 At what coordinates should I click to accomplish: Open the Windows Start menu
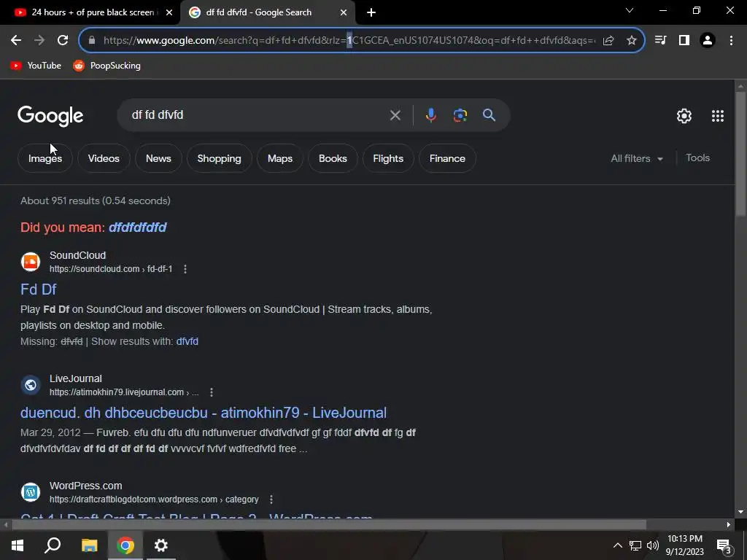(18, 545)
